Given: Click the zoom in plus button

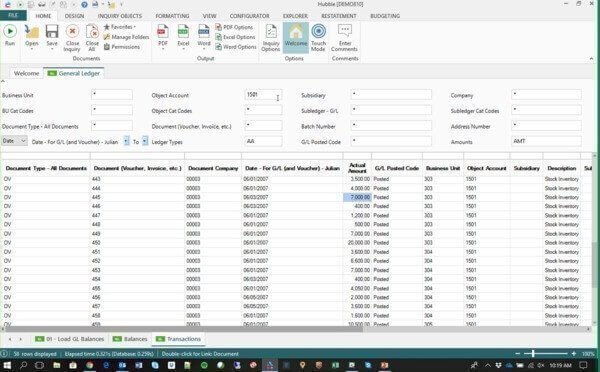Looking at the screenshot, I should pos(574,354).
